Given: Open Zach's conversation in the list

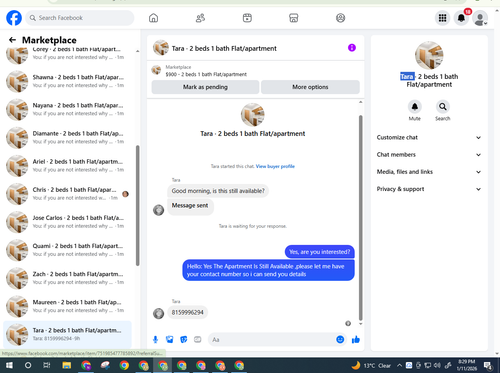Looking at the screenshot, I should (x=68, y=278).
